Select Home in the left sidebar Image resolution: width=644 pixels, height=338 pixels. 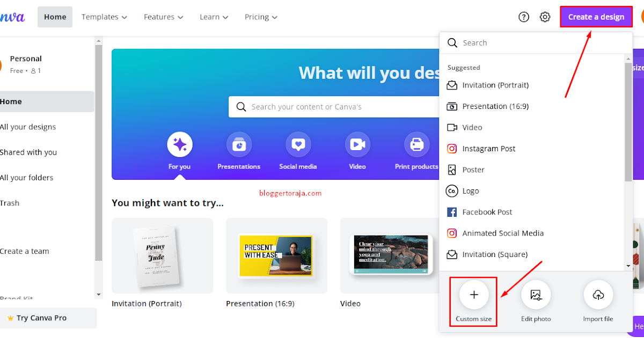pos(47,101)
